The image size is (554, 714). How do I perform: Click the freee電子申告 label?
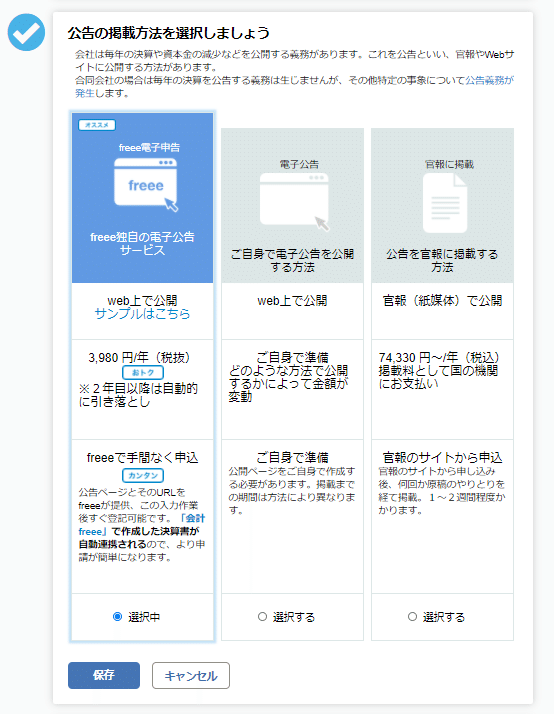[149, 148]
